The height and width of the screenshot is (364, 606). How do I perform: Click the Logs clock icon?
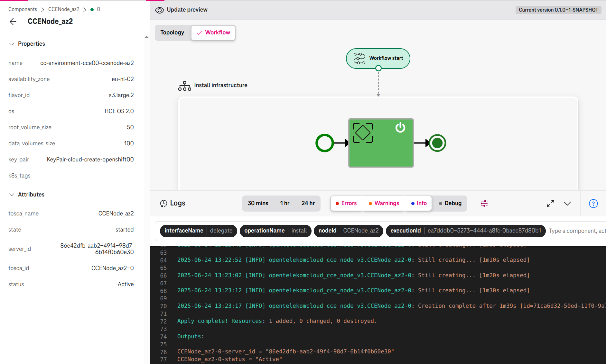point(163,203)
